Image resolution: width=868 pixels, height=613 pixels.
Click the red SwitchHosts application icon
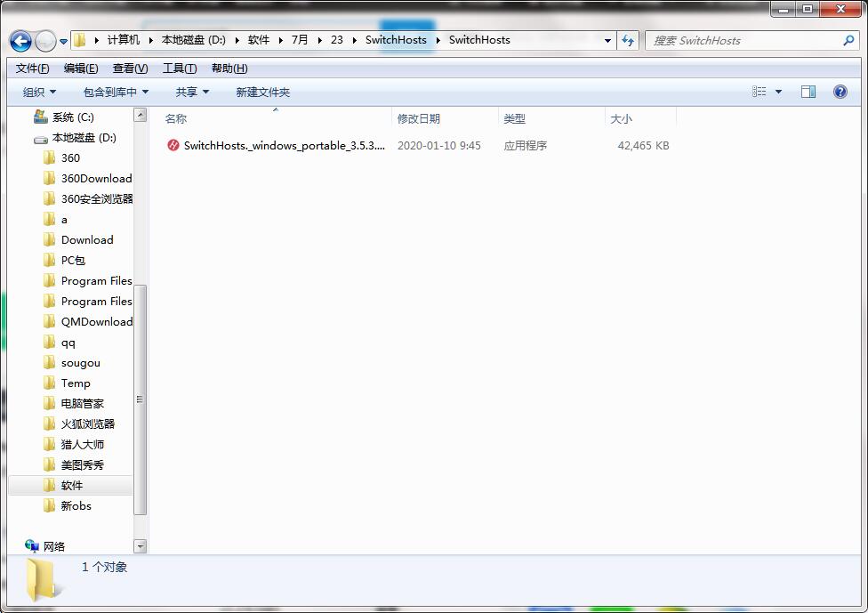(173, 146)
